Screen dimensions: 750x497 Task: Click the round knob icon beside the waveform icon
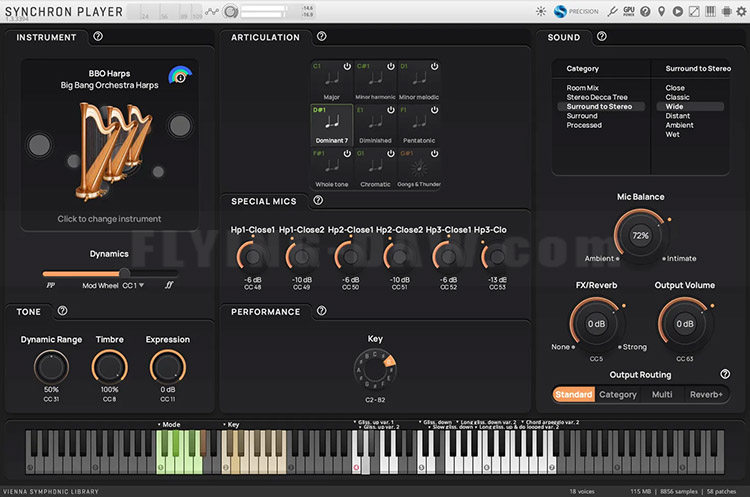click(231, 11)
